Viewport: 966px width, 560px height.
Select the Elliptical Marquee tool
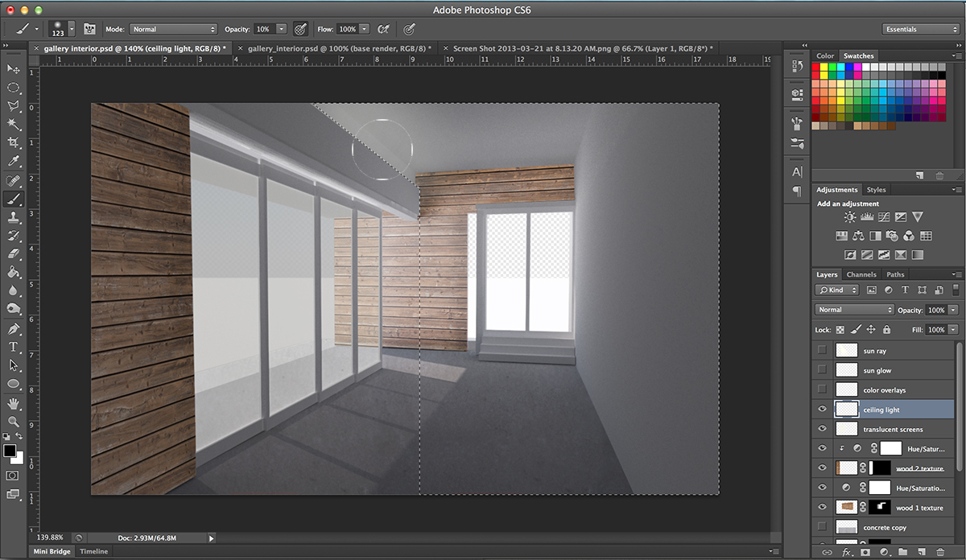(14, 88)
